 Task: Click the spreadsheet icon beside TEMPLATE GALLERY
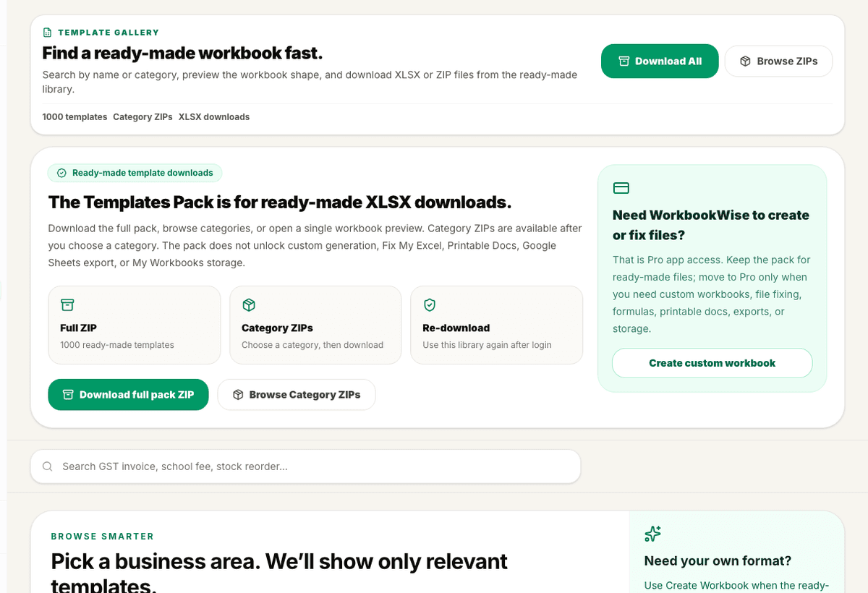pos(47,33)
